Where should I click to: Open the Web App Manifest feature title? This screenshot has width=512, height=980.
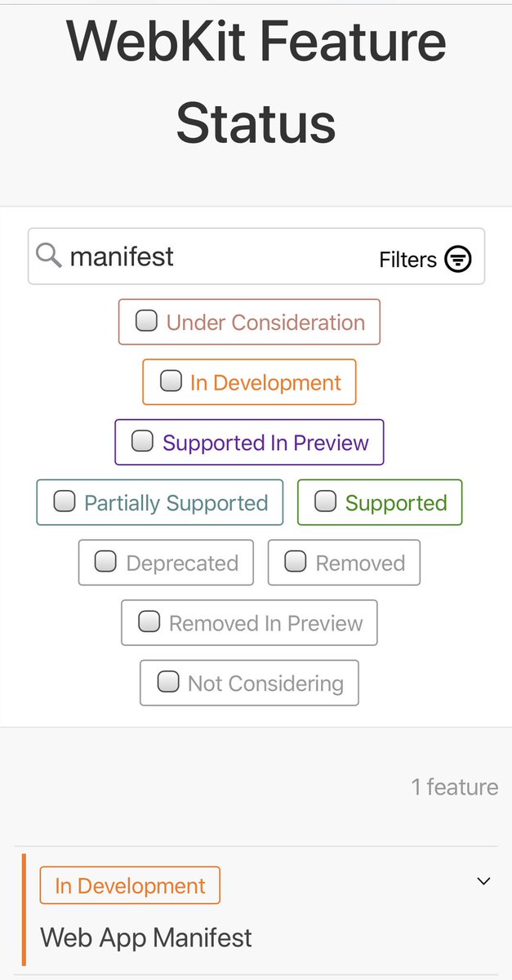tap(146, 937)
